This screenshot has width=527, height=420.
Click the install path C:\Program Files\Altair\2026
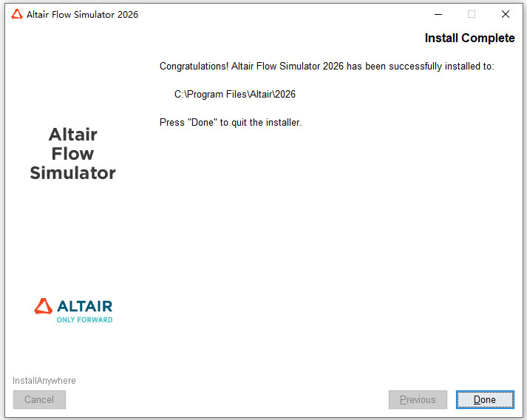234,94
